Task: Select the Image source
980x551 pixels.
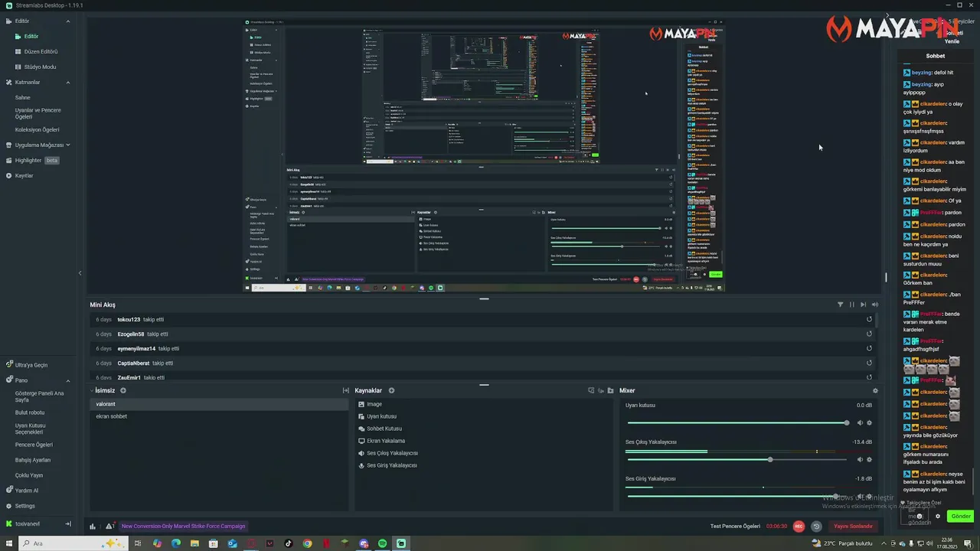Action: [484, 404]
